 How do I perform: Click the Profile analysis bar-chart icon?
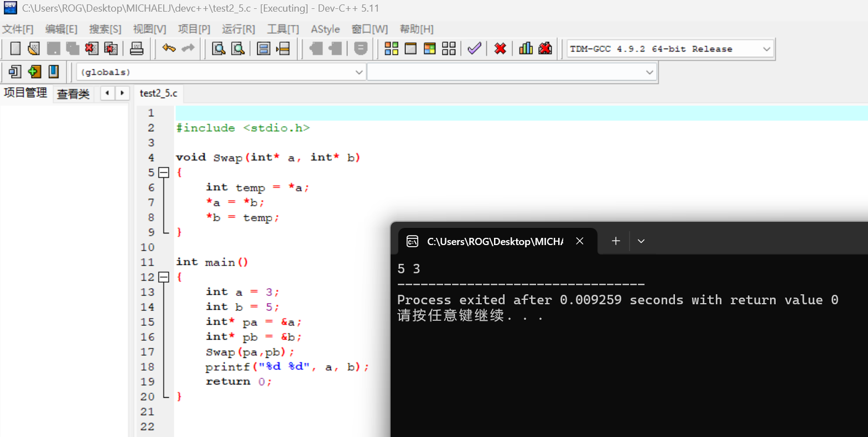point(526,49)
